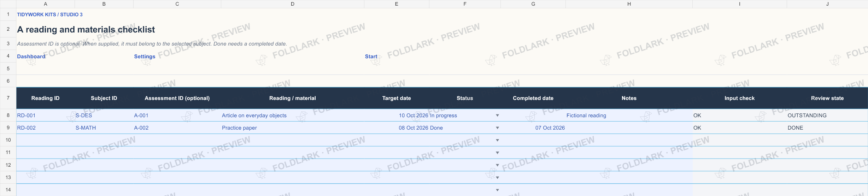Select the 'In progress' status cell
Image resolution: width=868 pixels, height=196 pixels.
click(x=465, y=115)
